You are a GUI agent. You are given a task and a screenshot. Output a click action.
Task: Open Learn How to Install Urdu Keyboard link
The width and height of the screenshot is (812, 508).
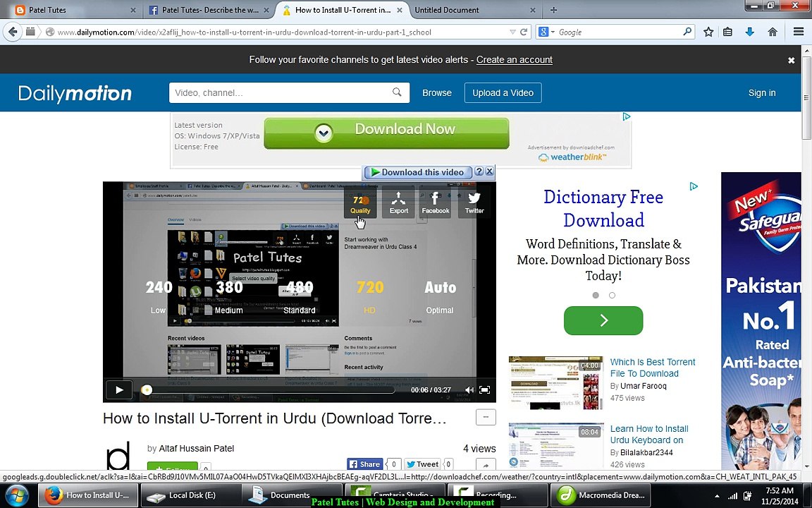click(x=649, y=435)
